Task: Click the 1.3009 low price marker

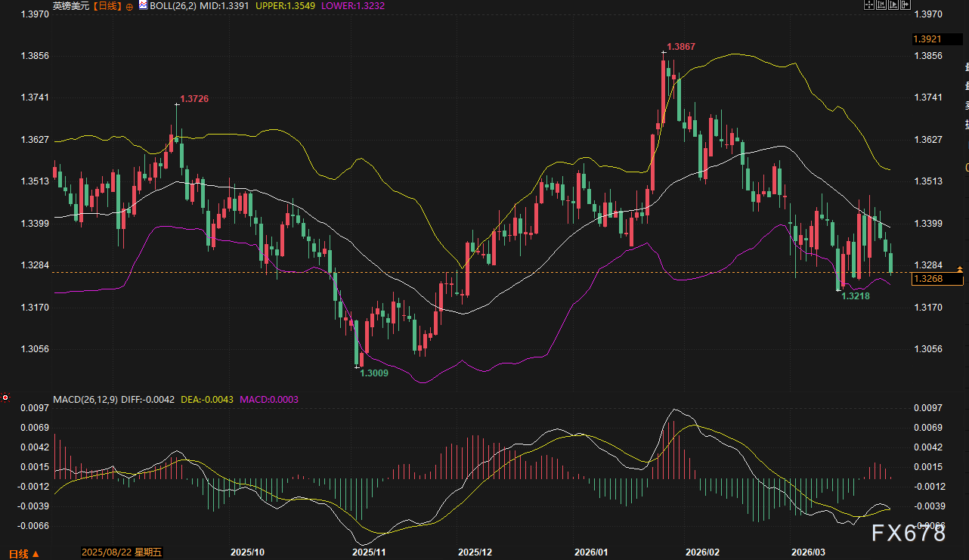Action: pyautogui.click(x=373, y=373)
